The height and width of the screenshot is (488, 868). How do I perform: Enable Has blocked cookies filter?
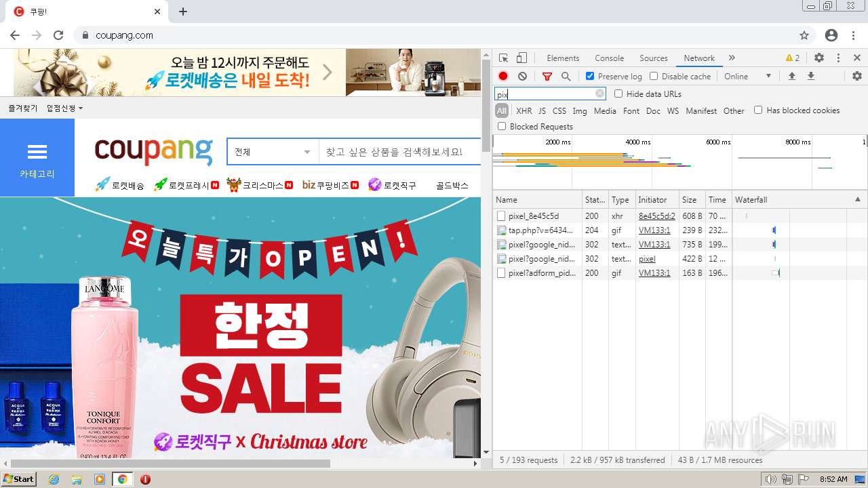[758, 110]
